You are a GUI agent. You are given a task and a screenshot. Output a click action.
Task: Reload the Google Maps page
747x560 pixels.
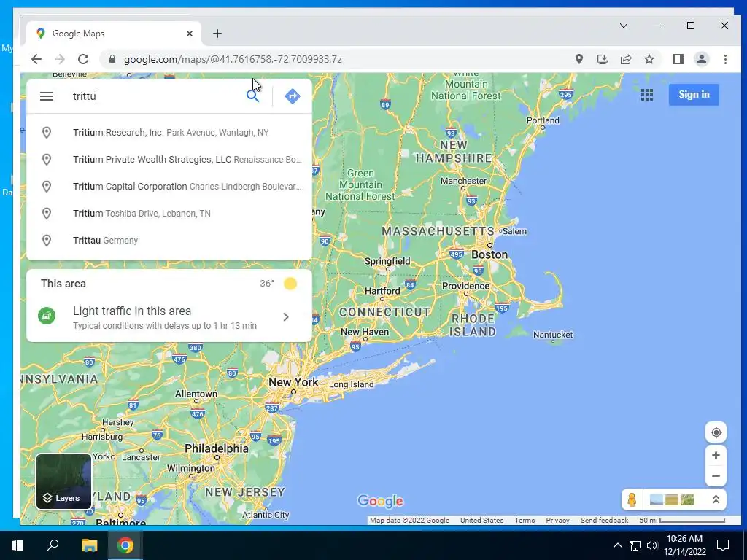pos(83,59)
